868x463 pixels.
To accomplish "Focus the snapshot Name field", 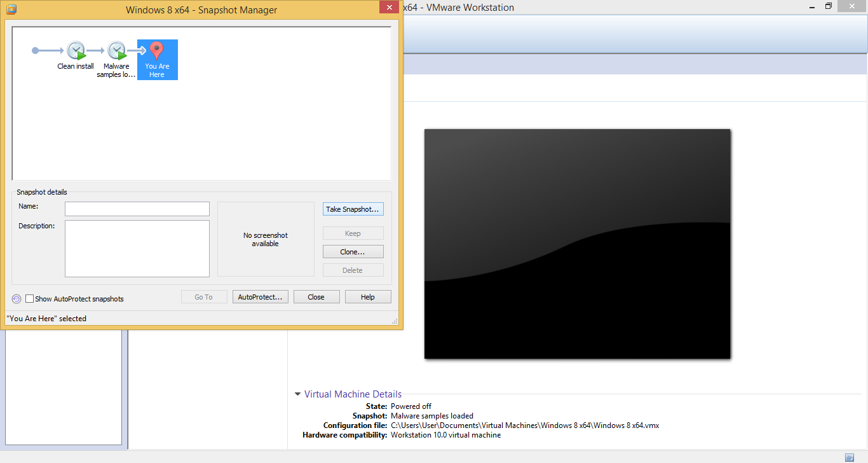I will [137, 209].
